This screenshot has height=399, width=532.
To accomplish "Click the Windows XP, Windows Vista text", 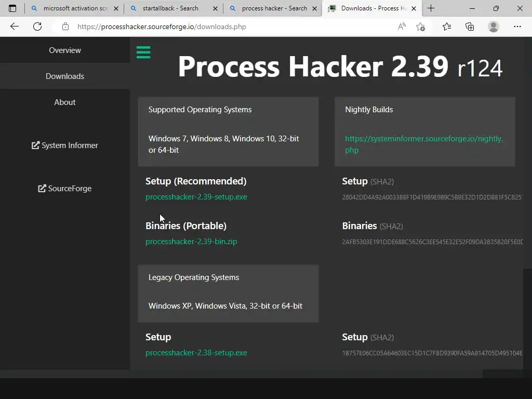I will point(225,305).
